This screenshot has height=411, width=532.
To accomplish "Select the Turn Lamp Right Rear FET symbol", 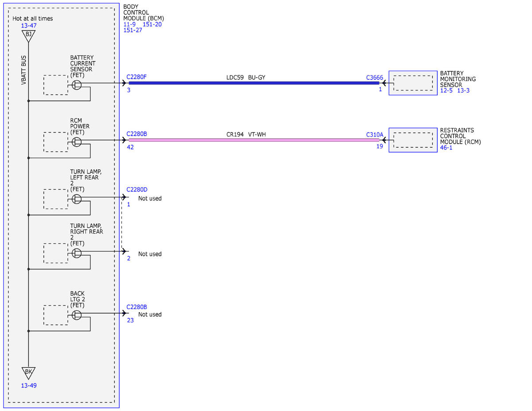I will pos(77,253).
